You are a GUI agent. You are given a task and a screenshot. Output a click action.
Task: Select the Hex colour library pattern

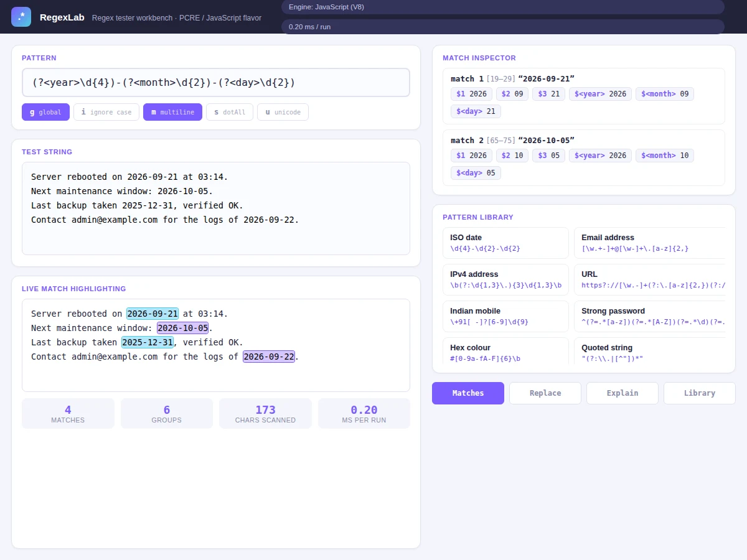(505, 351)
